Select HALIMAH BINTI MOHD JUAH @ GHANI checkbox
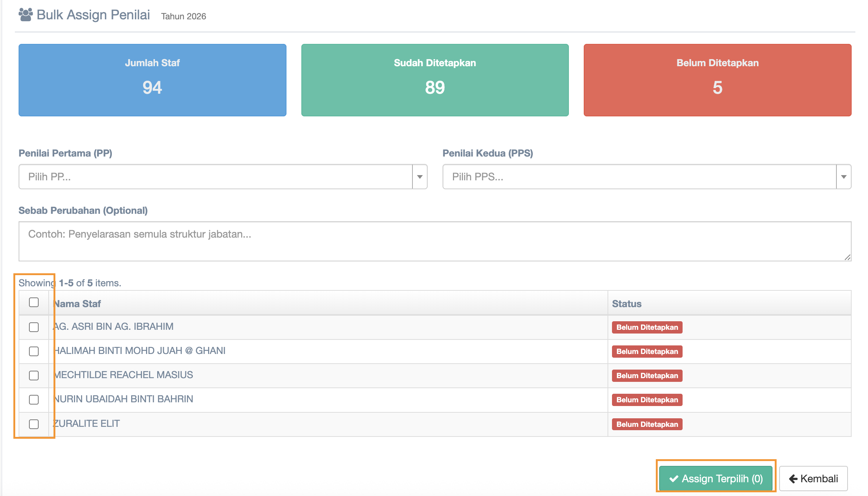 tap(34, 351)
